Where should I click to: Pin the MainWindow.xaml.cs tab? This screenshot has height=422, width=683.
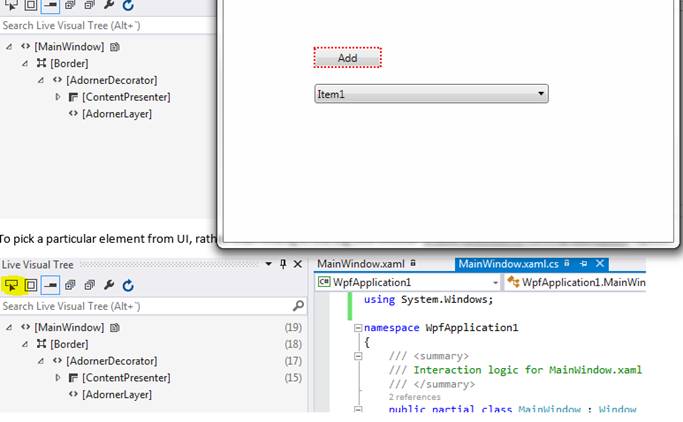tap(584, 263)
